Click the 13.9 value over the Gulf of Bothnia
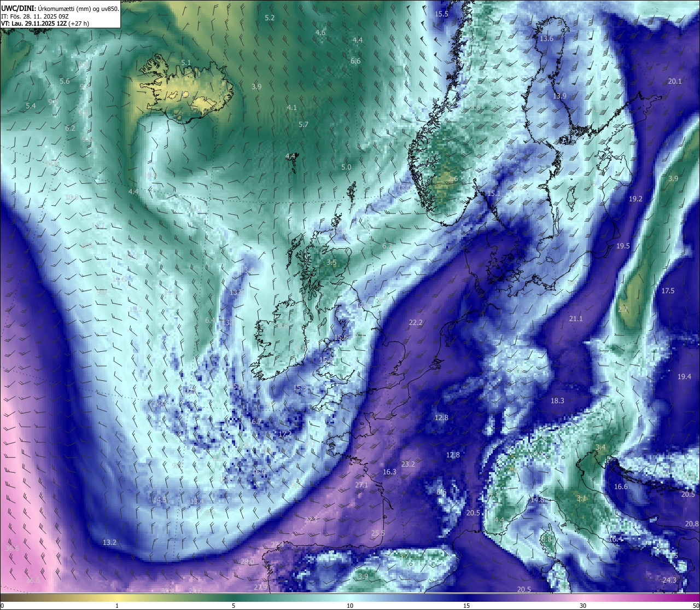Viewport: 700px width, 610px height. (x=559, y=96)
